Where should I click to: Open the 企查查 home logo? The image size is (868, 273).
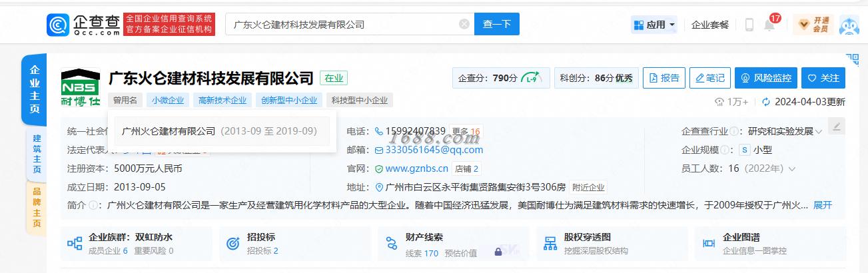(83, 24)
